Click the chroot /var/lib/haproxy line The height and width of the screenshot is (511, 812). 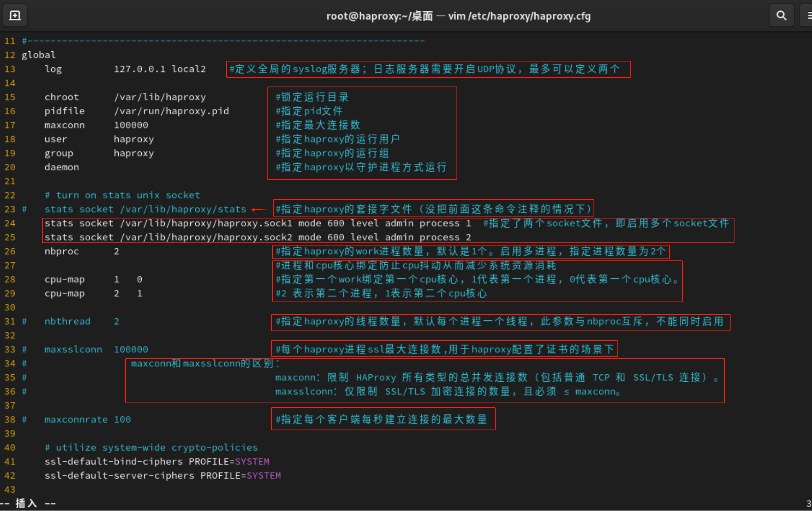125,97
